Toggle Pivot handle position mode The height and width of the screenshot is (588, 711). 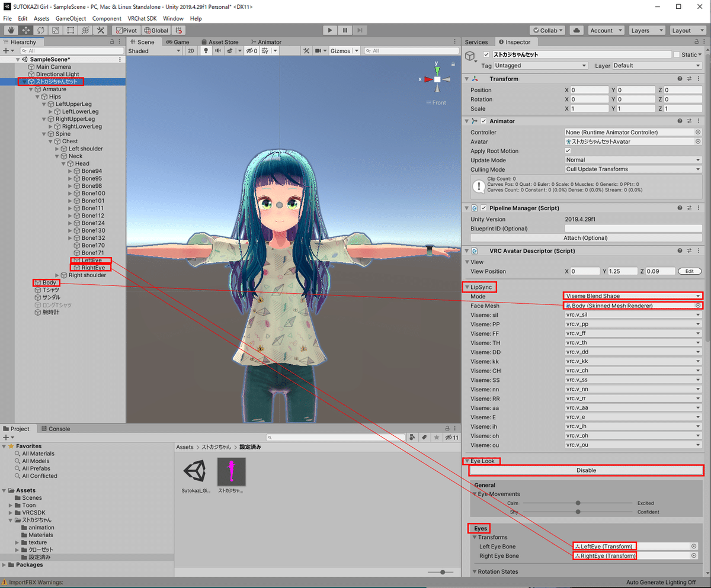pos(126,30)
